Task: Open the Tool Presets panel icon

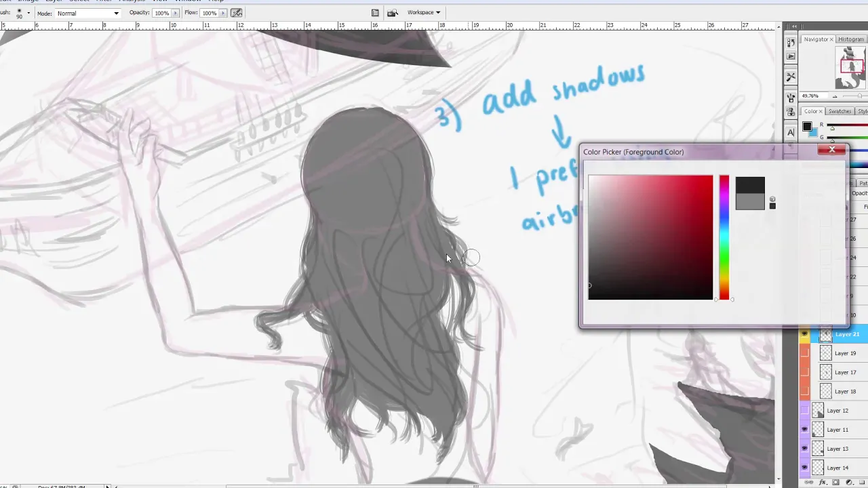Action: click(791, 77)
